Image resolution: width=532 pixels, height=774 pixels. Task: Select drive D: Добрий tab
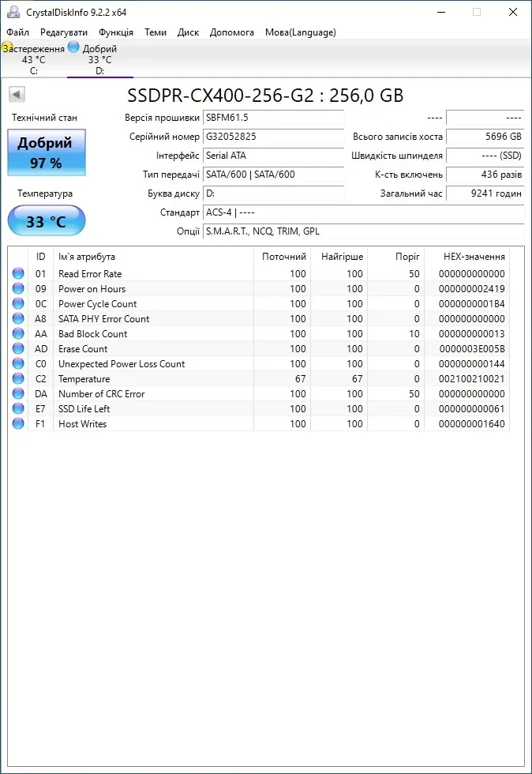[99, 59]
